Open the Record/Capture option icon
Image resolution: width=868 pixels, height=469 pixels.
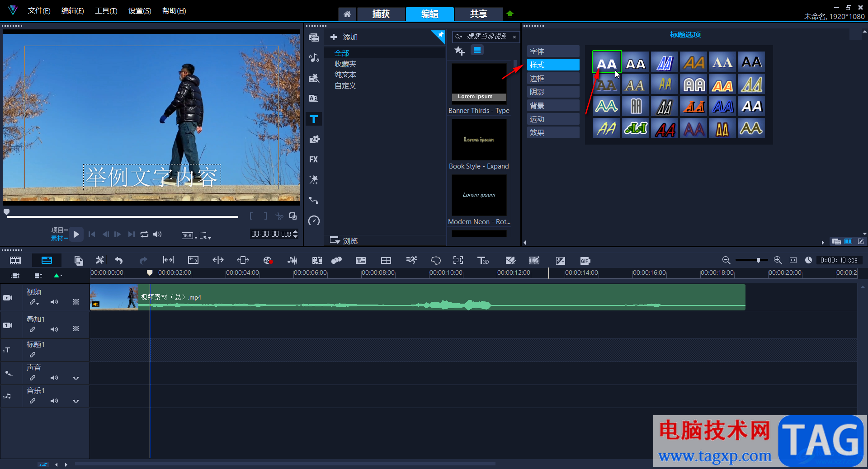[268, 260]
